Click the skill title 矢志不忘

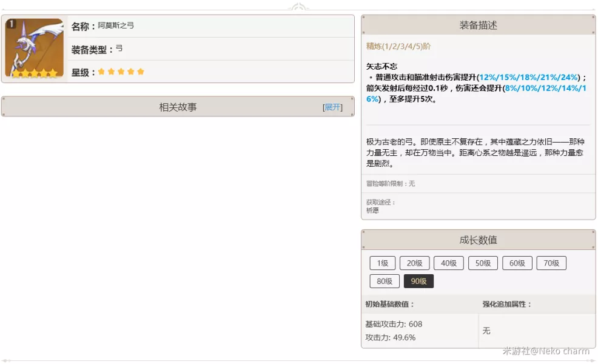[x=381, y=66]
